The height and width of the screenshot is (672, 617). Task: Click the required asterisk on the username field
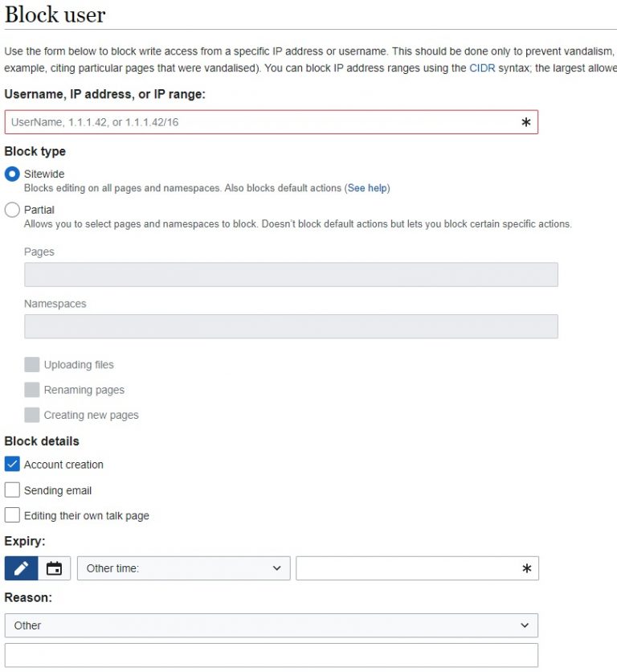[526, 121]
